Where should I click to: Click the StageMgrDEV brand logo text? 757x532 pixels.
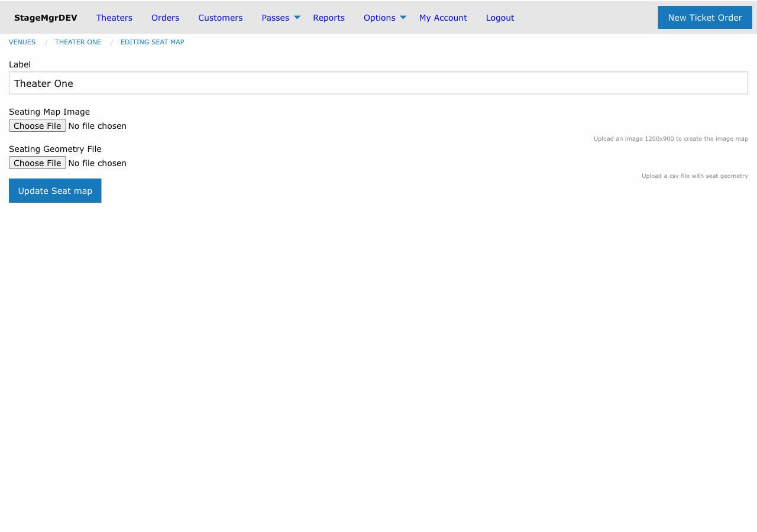pyautogui.click(x=46, y=18)
